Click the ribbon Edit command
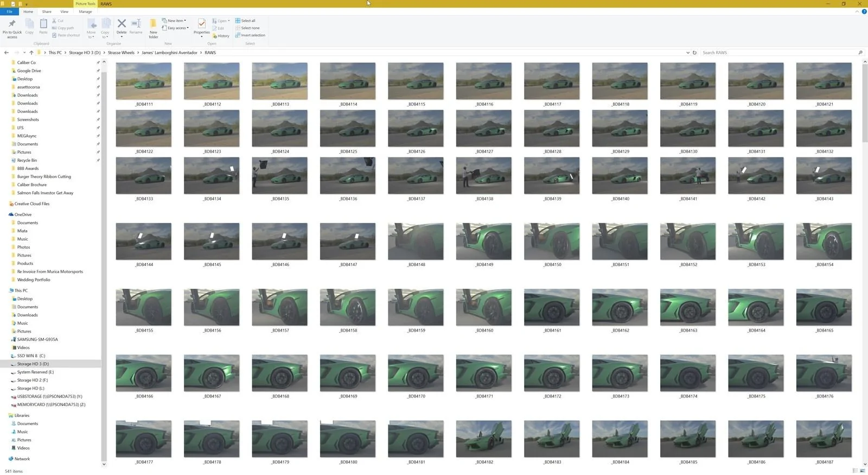This screenshot has height=475, width=868. pos(218,28)
